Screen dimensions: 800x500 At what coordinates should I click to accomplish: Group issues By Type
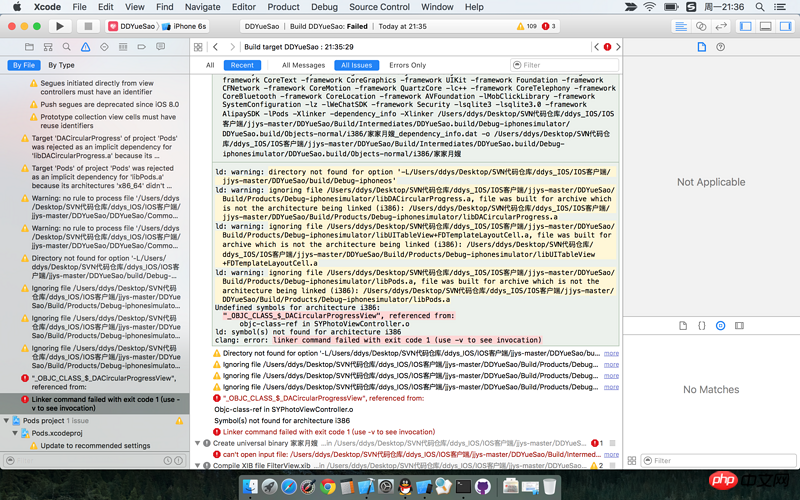(61, 65)
